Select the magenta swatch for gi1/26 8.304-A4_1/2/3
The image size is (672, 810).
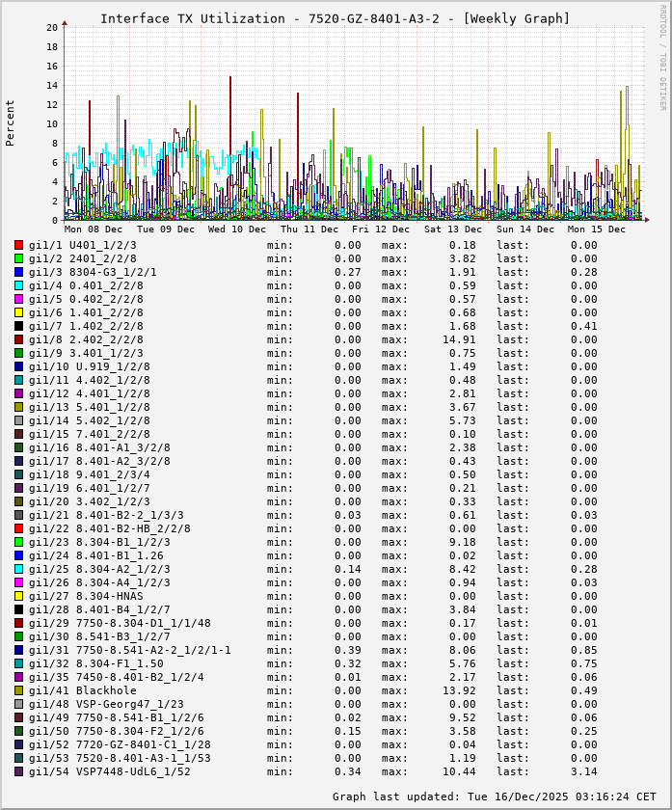coord(18,582)
